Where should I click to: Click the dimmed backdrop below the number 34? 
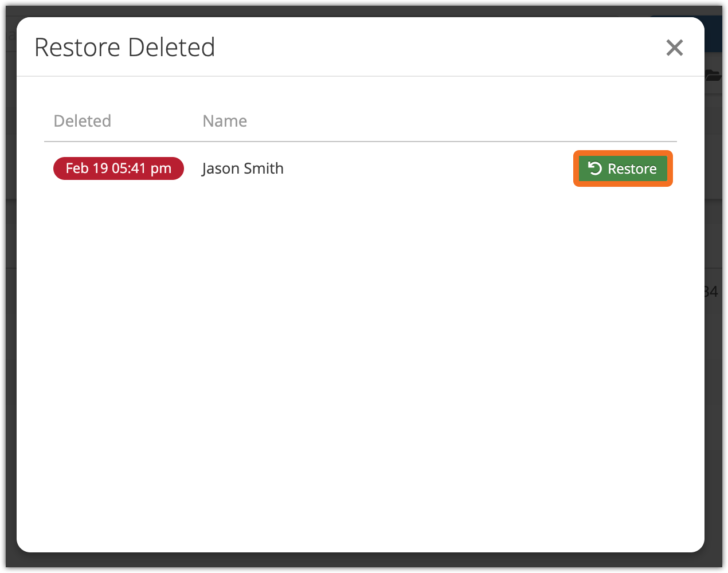tap(713, 401)
